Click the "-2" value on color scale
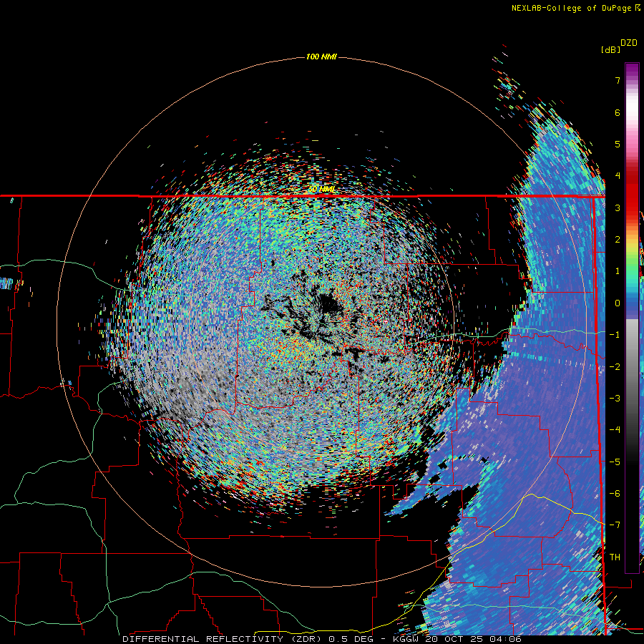 click(615, 367)
